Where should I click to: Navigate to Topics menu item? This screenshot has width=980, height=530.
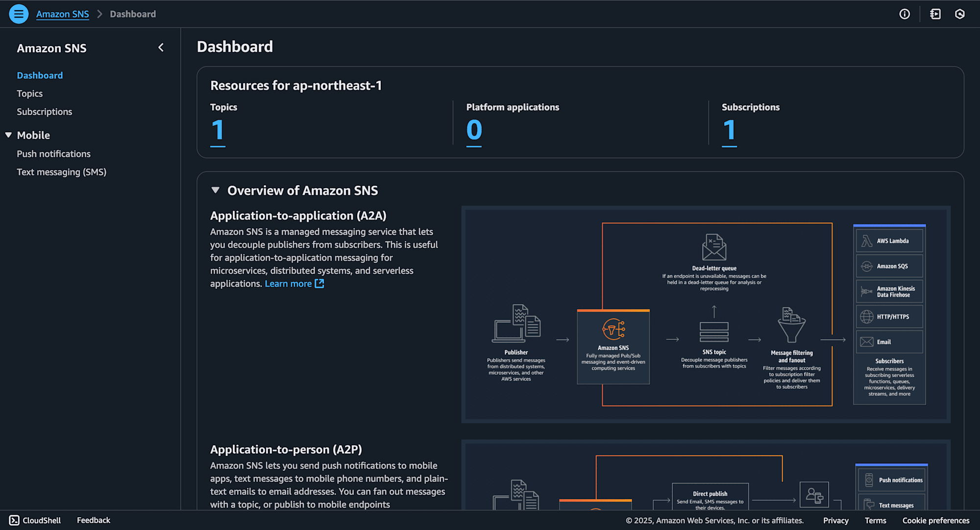[x=30, y=94]
